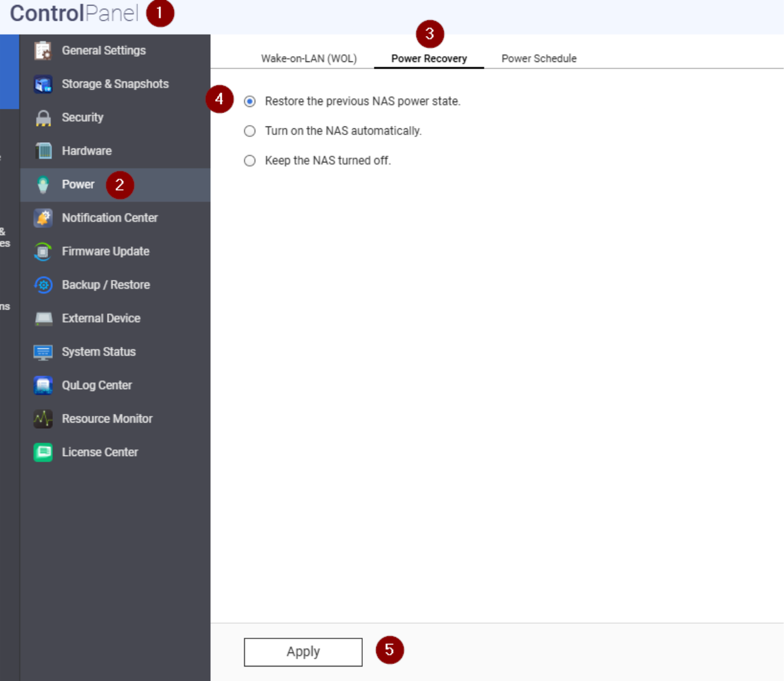Viewport: 784px width, 681px height.
Task: Switch to the Power Schedule tab
Action: pos(539,58)
